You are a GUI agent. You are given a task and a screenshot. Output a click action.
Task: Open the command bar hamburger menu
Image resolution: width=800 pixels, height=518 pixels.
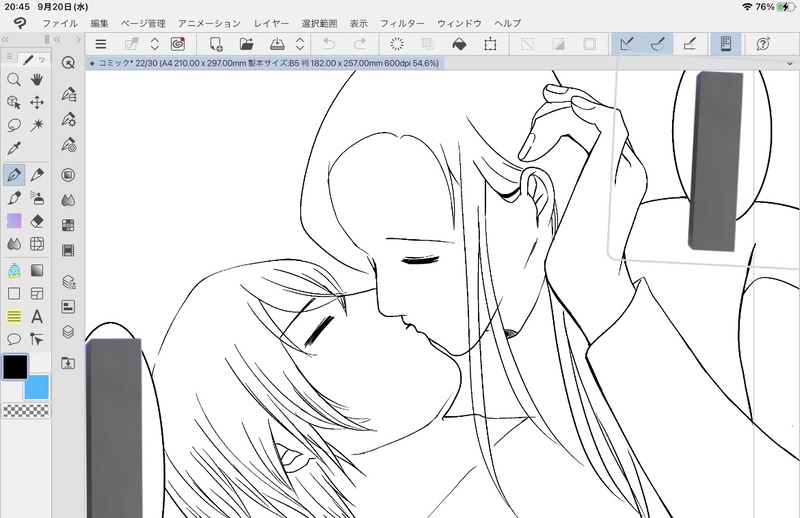coord(101,44)
